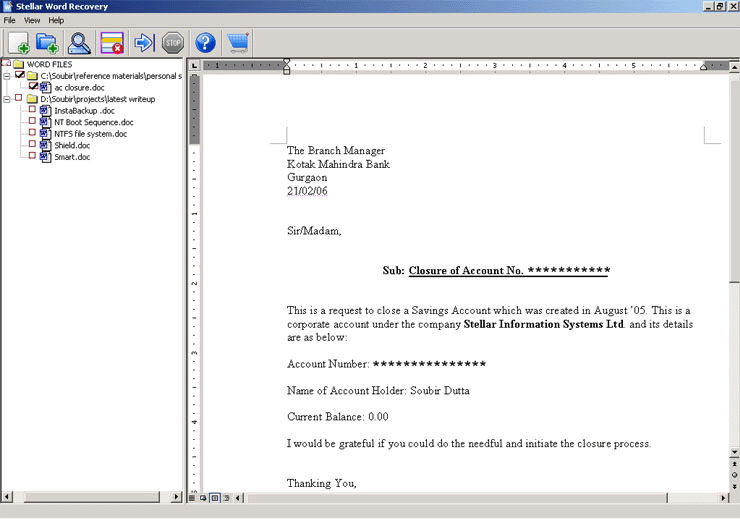Switch to Print Layout view button
This screenshot has width=740, height=519.
[215, 498]
